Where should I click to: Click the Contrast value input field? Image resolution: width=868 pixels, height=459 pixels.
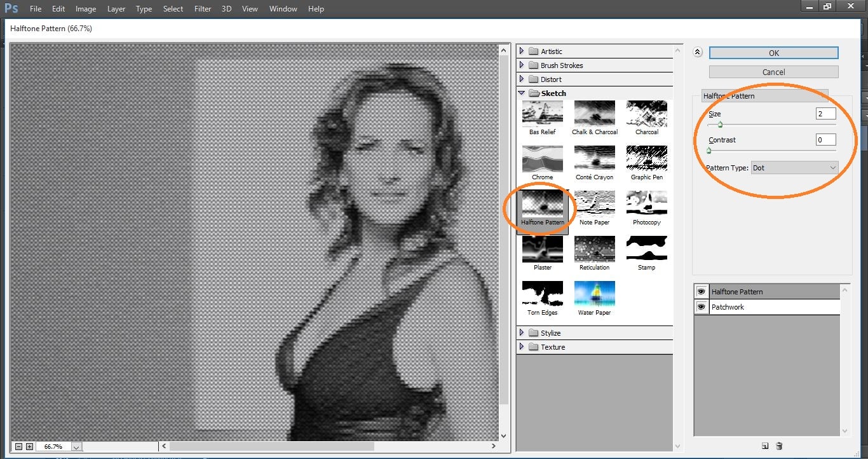point(825,139)
